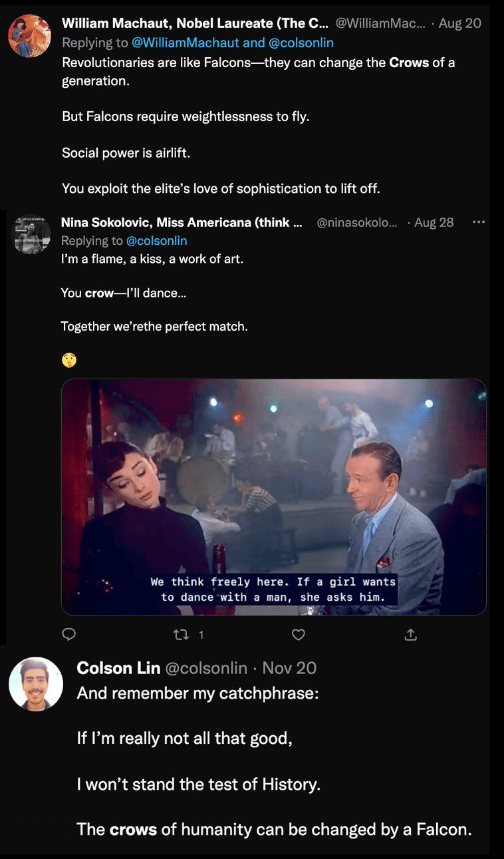Viewport: 504px width, 859px height.
Task: Like the tweet with the dance GIF
Action: [x=299, y=635]
